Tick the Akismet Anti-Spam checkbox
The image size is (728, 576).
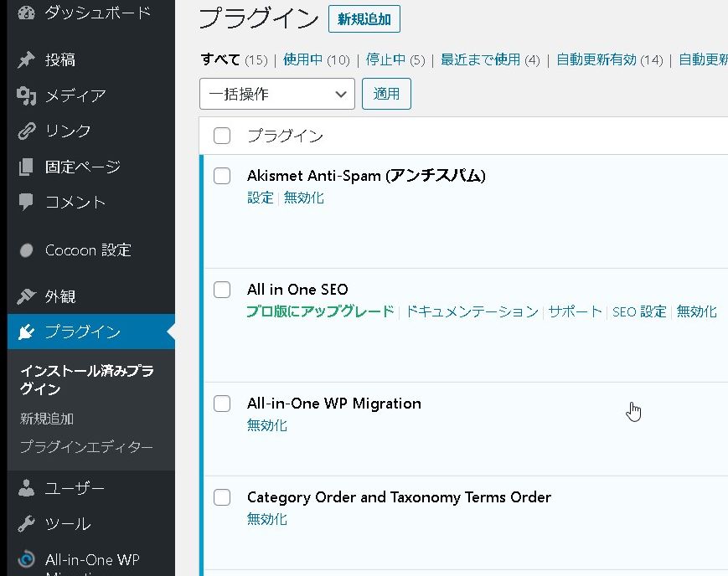[x=222, y=176]
